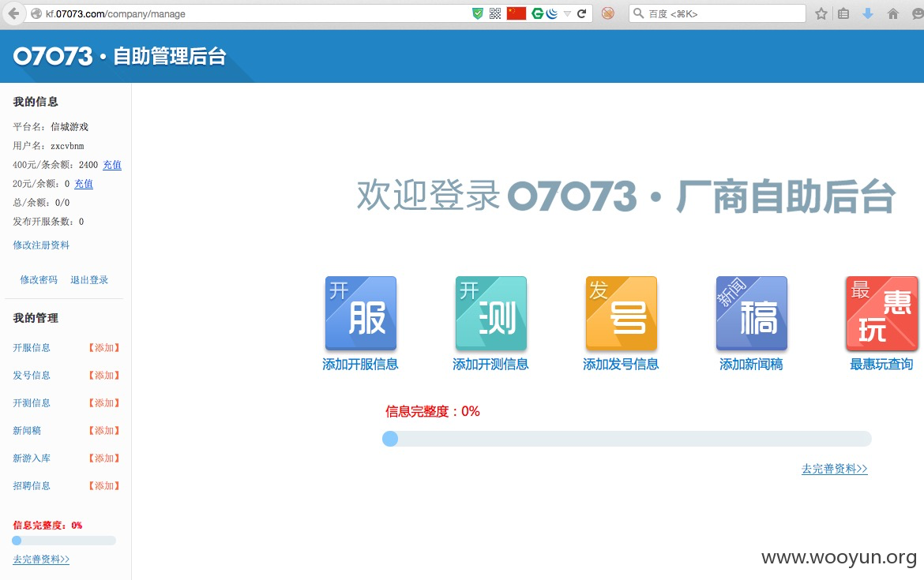Open the 添加开服信息 tile icon
Screen dimensions: 924x580
(361, 313)
